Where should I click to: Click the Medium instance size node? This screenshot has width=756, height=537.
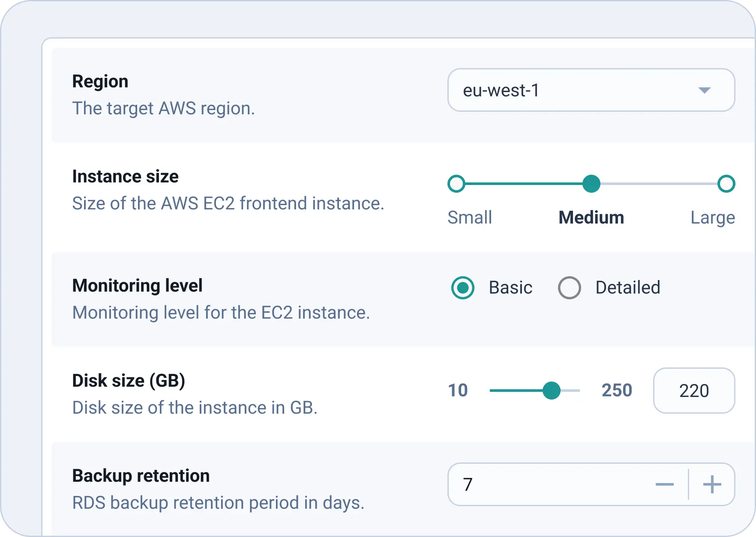[x=591, y=184]
